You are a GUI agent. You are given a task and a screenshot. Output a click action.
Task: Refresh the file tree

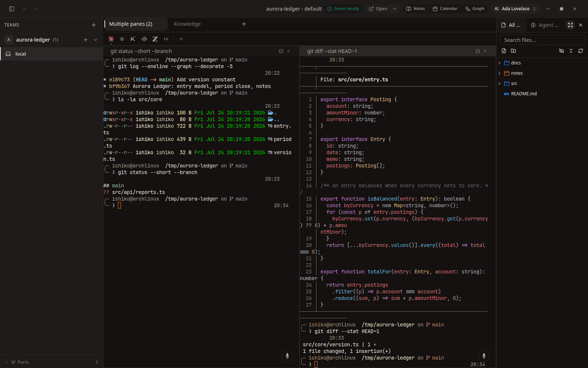(581, 51)
